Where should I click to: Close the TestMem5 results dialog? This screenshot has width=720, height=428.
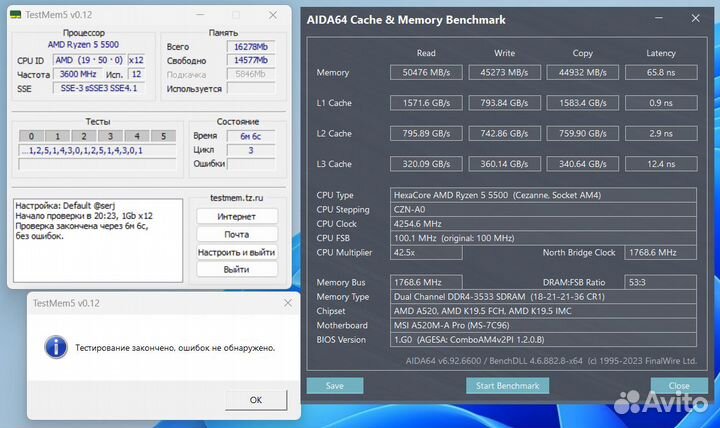(x=287, y=303)
